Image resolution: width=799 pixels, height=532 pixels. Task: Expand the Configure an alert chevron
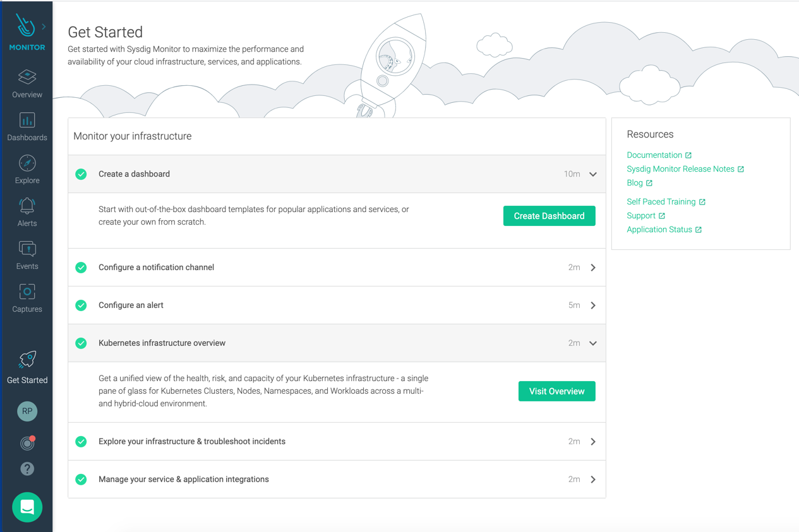(x=593, y=305)
